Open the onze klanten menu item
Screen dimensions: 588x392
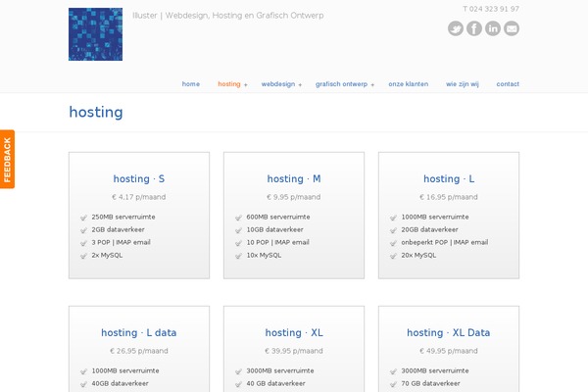[409, 84]
